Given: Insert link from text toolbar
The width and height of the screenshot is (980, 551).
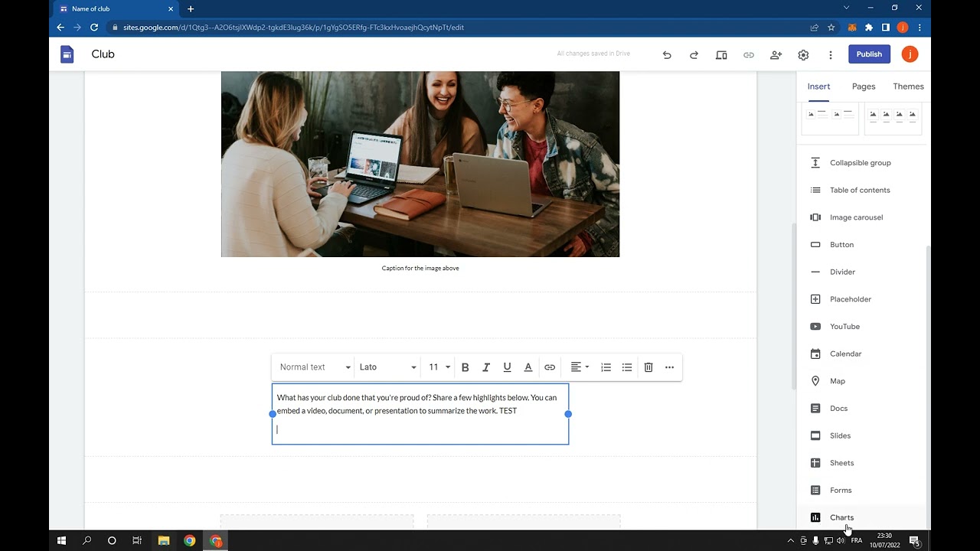Looking at the screenshot, I should (550, 367).
